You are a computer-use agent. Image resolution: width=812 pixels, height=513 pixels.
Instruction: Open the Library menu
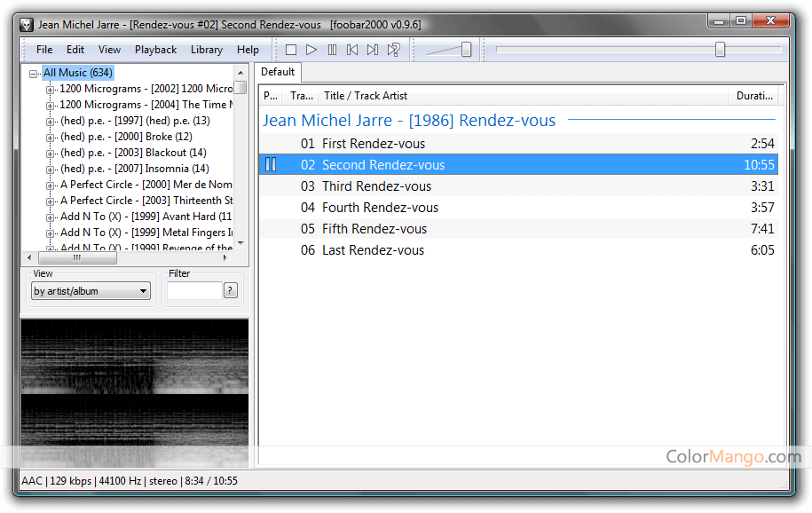(x=206, y=50)
